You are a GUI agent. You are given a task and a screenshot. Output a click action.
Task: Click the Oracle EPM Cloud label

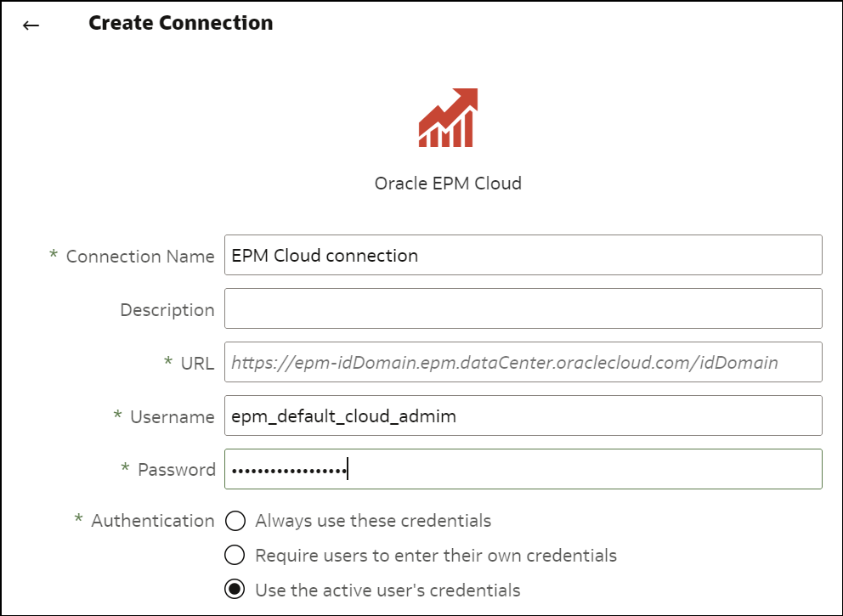pos(448,184)
